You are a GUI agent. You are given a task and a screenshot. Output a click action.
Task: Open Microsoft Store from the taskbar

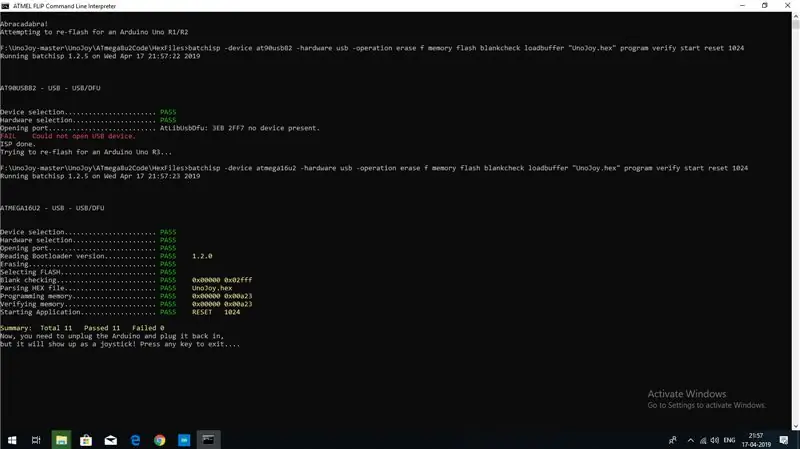tap(86, 440)
